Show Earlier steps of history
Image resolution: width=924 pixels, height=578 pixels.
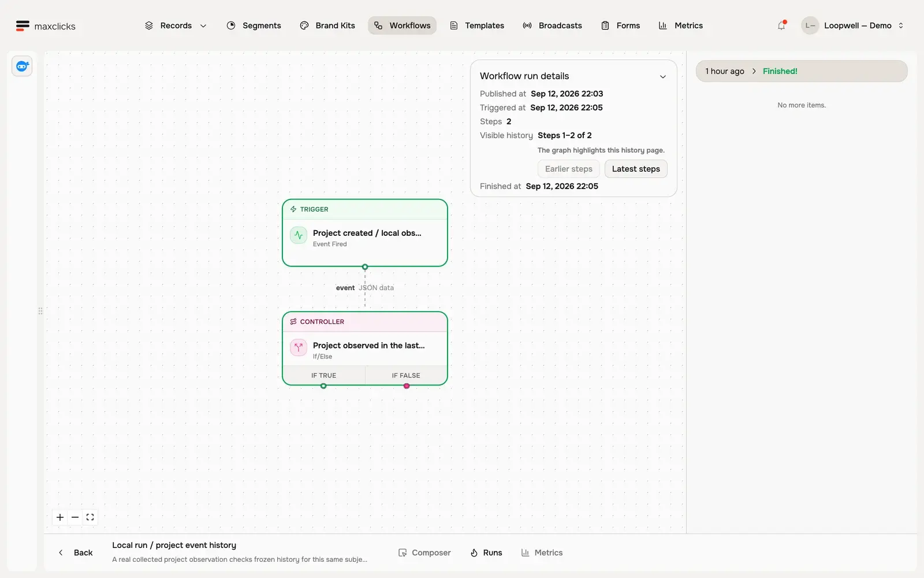[569, 169]
